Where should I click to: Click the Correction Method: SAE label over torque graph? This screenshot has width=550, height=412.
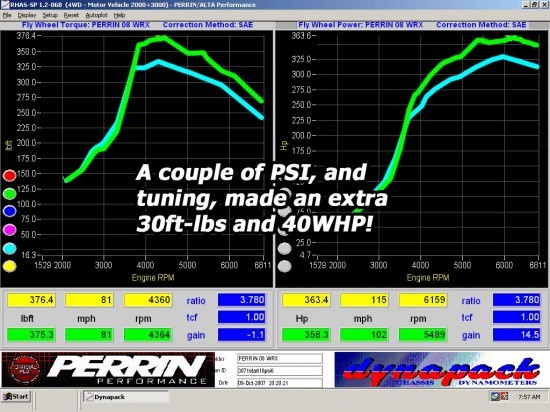[x=208, y=25]
